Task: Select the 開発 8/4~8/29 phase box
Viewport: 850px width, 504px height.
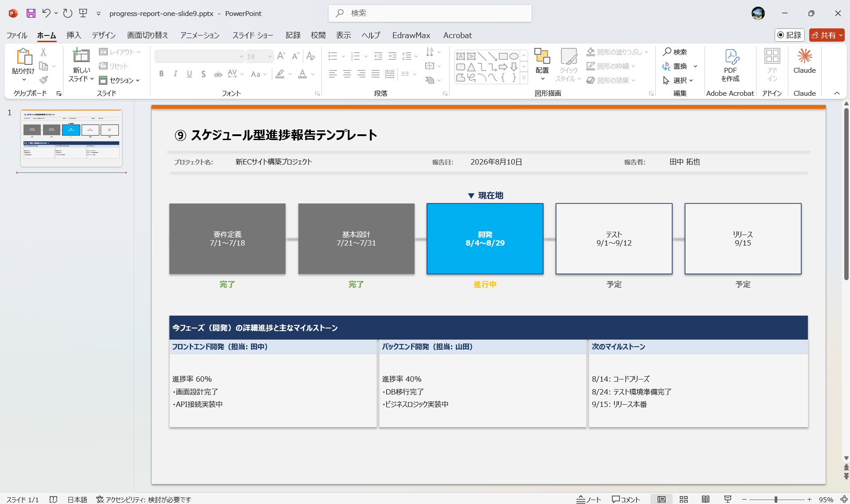Action: [485, 238]
